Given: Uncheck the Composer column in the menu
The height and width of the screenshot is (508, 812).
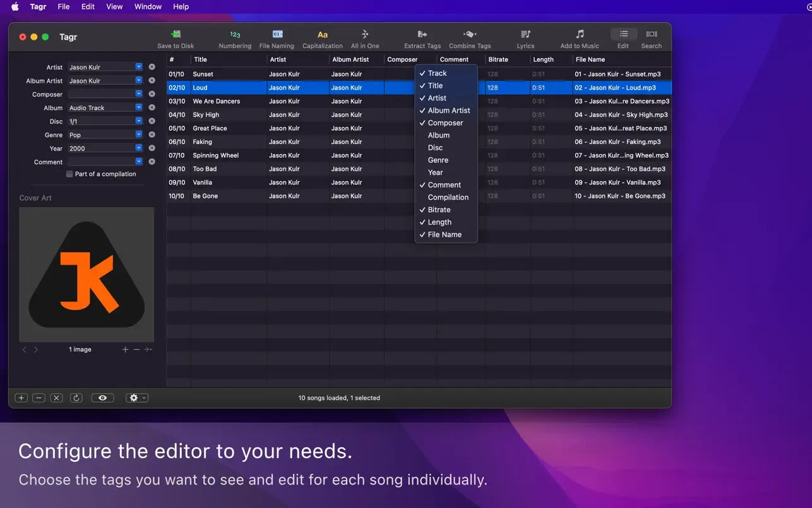Looking at the screenshot, I should coord(445,123).
